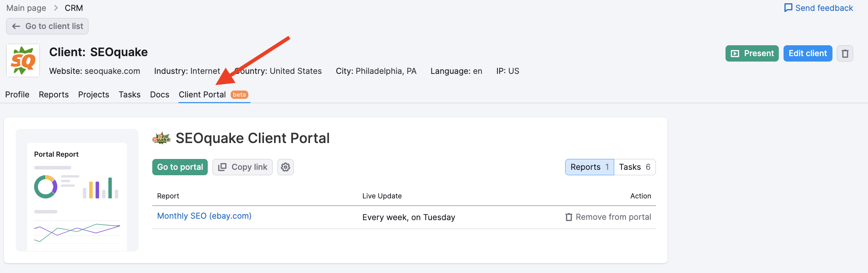
Task: Click the orange beta badge
Action: 239,94
